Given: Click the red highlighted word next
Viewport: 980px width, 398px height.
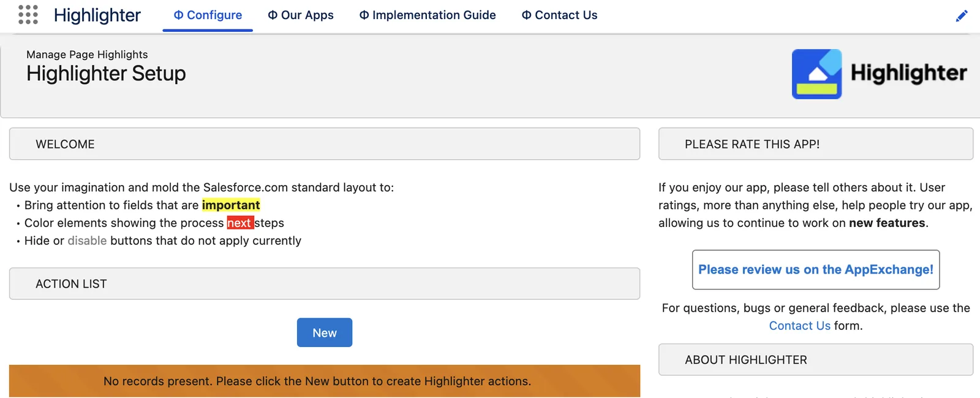Looking at the screenshot, I should [x=239, y=223].
